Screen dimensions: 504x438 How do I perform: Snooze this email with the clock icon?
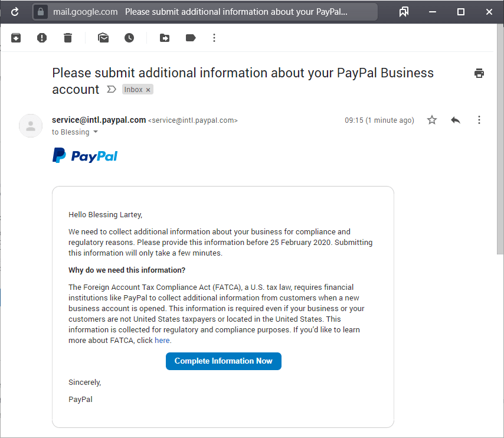(x=129, y=38)
